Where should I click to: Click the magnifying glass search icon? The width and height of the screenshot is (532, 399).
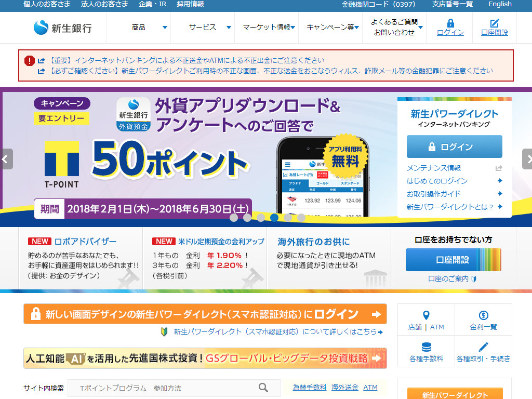[263, 388]
